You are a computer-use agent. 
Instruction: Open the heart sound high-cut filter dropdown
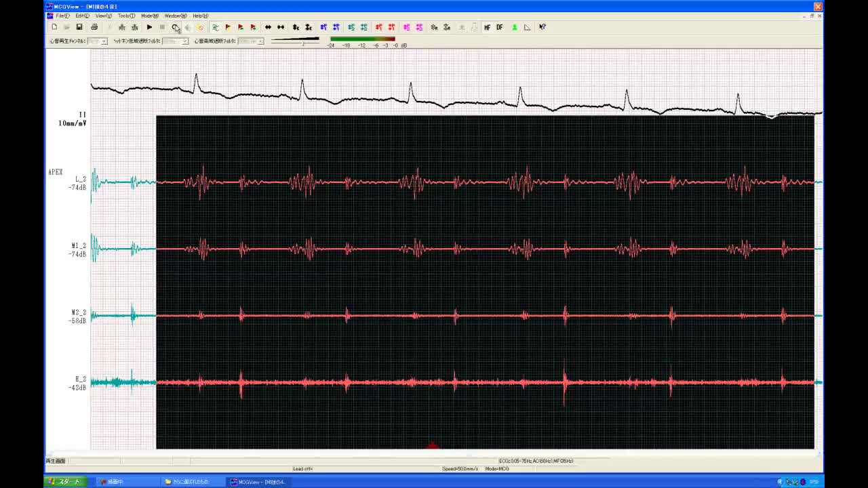pyautogui.click(x=260, y=41)
